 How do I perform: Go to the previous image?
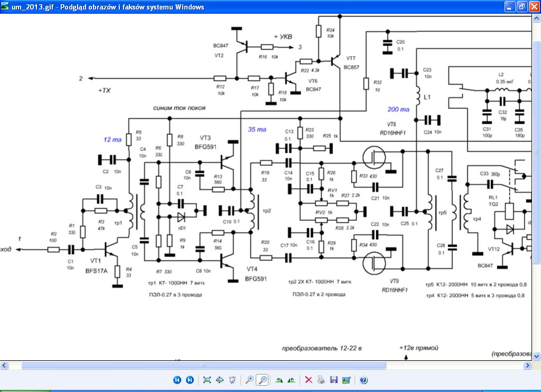point(178,380)
